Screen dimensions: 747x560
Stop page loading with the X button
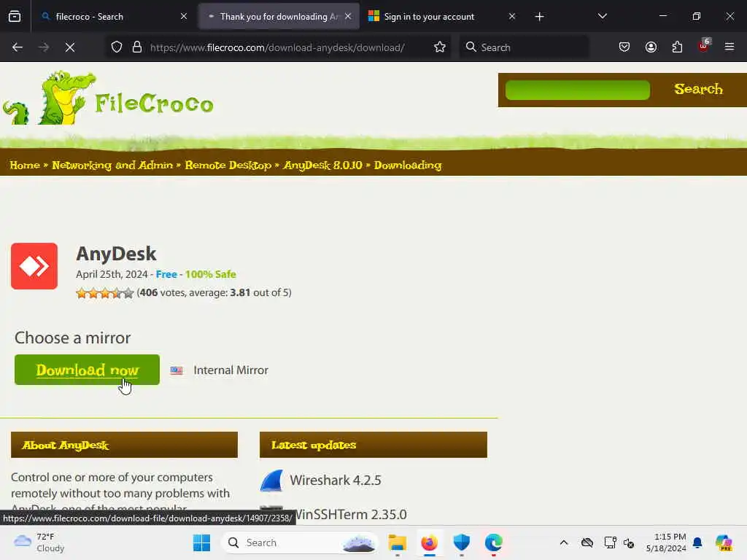click(x=70, y=47)
